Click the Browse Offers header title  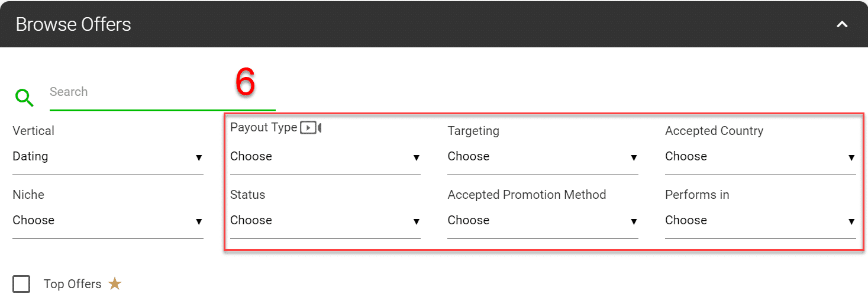coord(73,24)
